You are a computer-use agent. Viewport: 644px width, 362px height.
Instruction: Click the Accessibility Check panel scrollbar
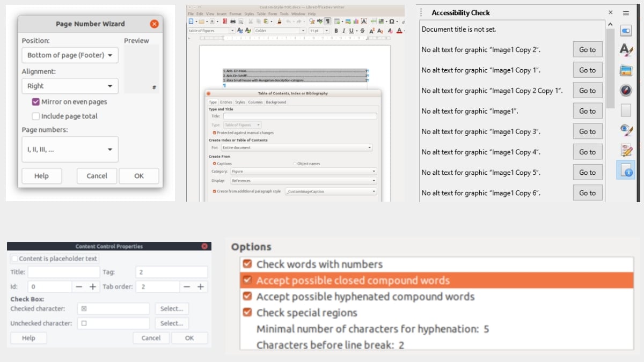(610, 67)
